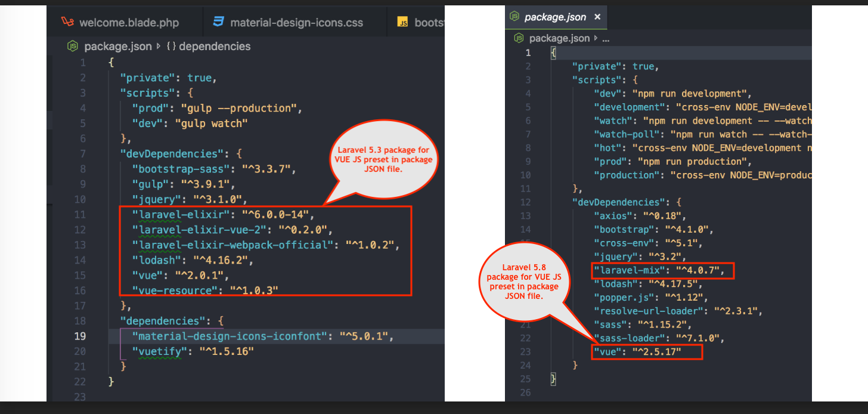Image resolution: width=868 pixels, height=414 pixels.
Task: Click package.json breadcrumb in the right editor
Action: (x=560, y=38)
